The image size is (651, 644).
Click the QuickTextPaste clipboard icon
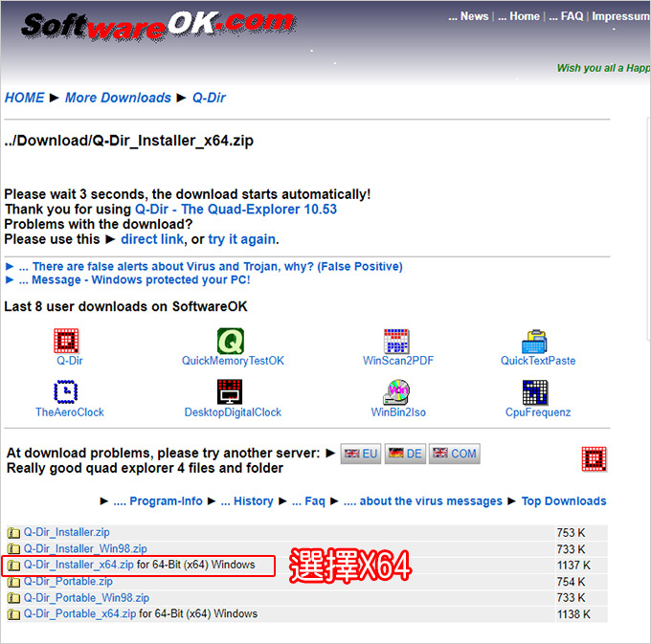[x=534, y=341]
